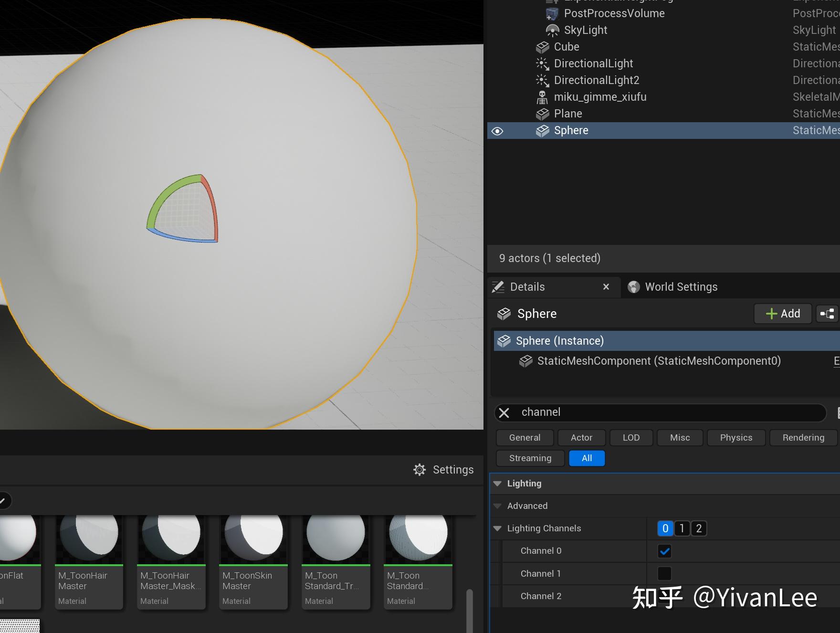The height and width of the screenshot is (633, 840).
Task: Click the "9 actors (1 selected)" status text
Action: 550,259
